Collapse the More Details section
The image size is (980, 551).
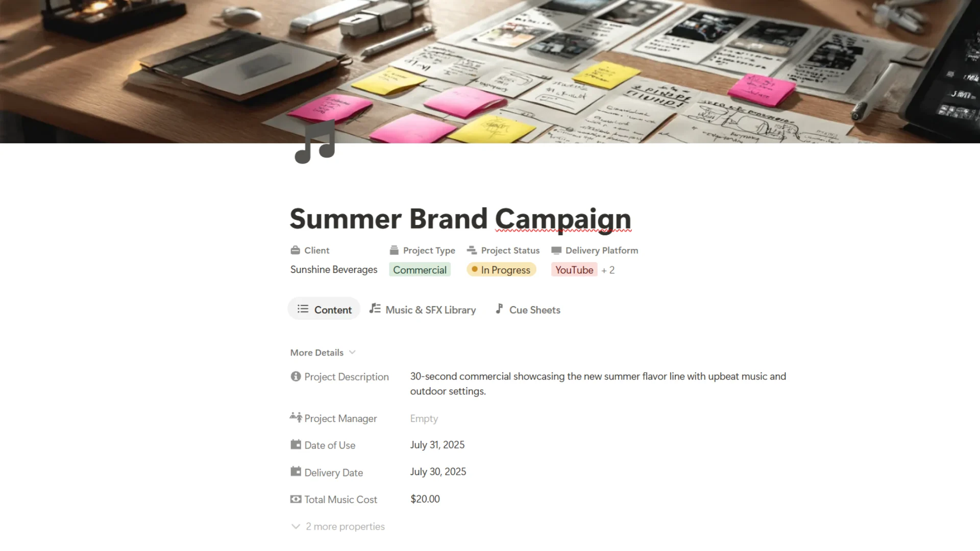tap(323, 353)
